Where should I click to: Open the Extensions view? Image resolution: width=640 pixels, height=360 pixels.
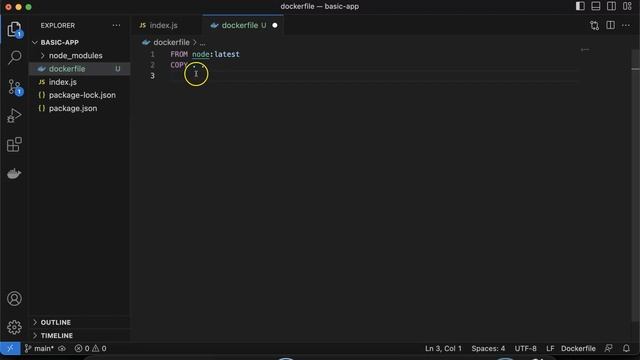pos(14,144)
